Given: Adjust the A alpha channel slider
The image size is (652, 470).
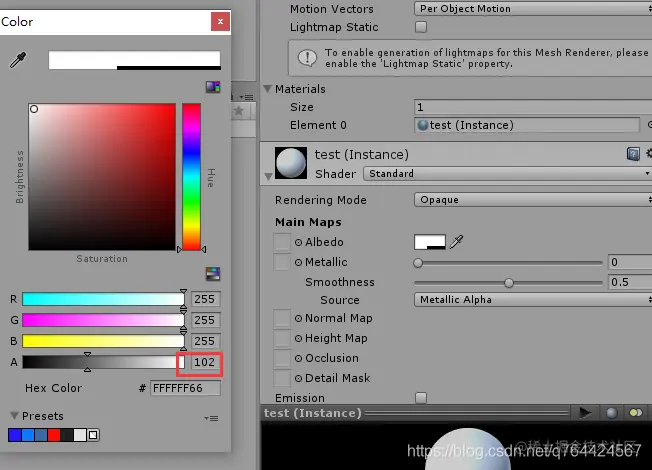Looking at the screenshot, I should tap(103, 362).
